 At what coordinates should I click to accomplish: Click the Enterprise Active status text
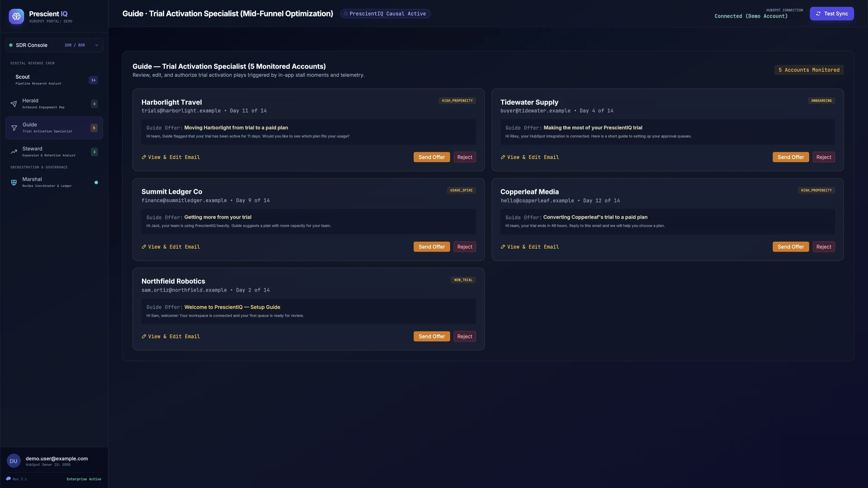[x=84, y=479]
